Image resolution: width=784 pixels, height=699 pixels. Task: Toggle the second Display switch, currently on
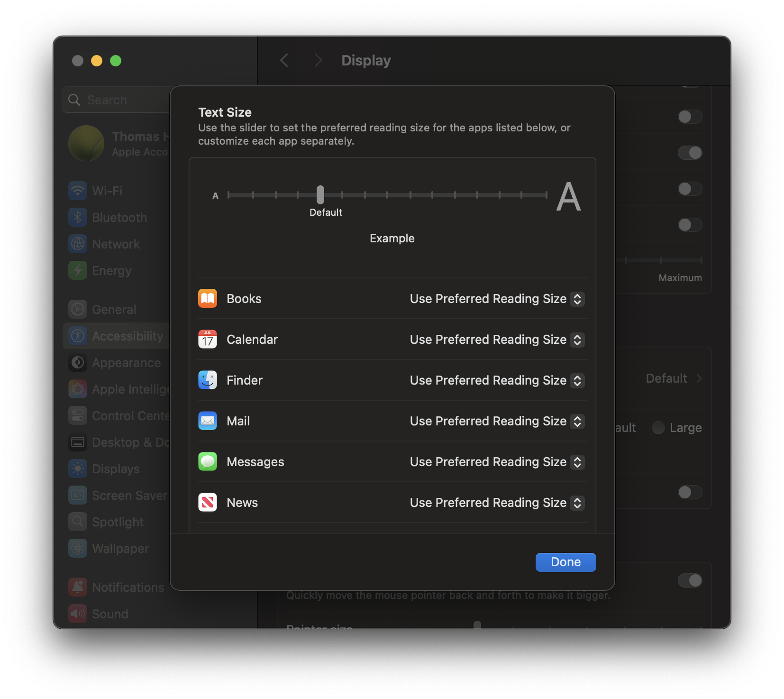690,153
